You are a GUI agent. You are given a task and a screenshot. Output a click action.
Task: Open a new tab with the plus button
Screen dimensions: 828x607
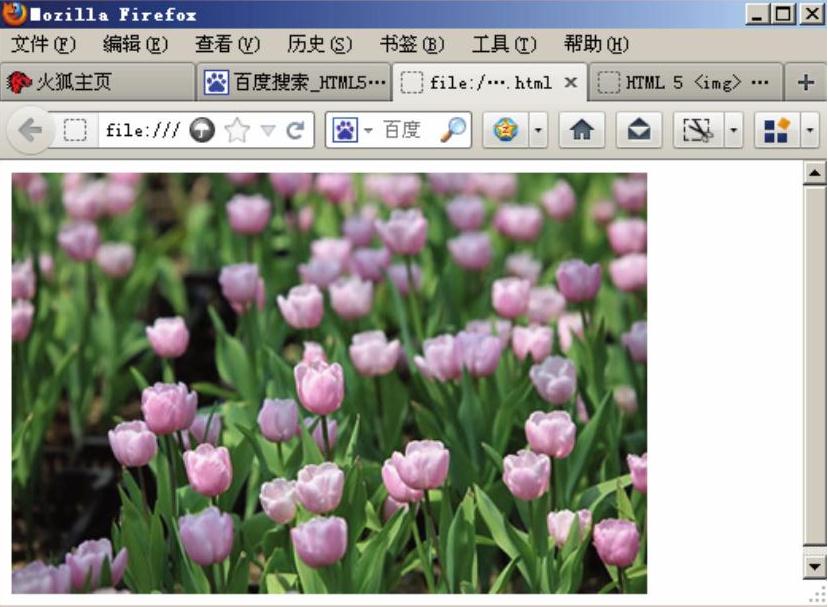(805, 82)
